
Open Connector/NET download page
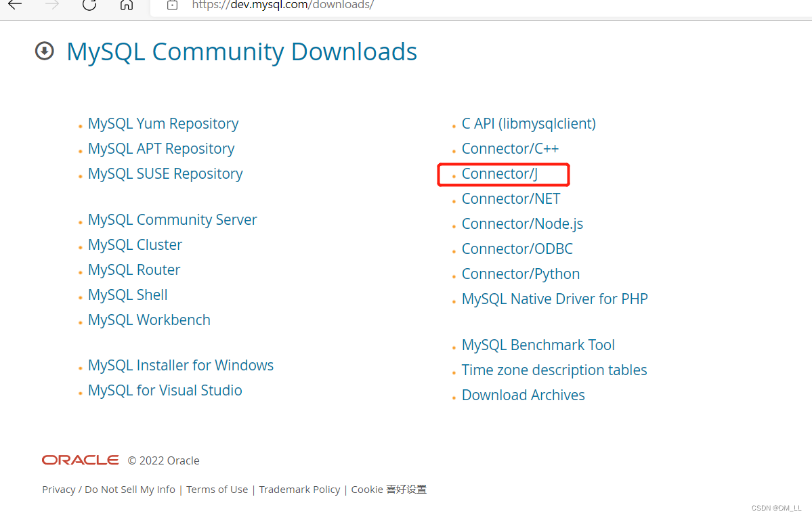tap(511, 199)
